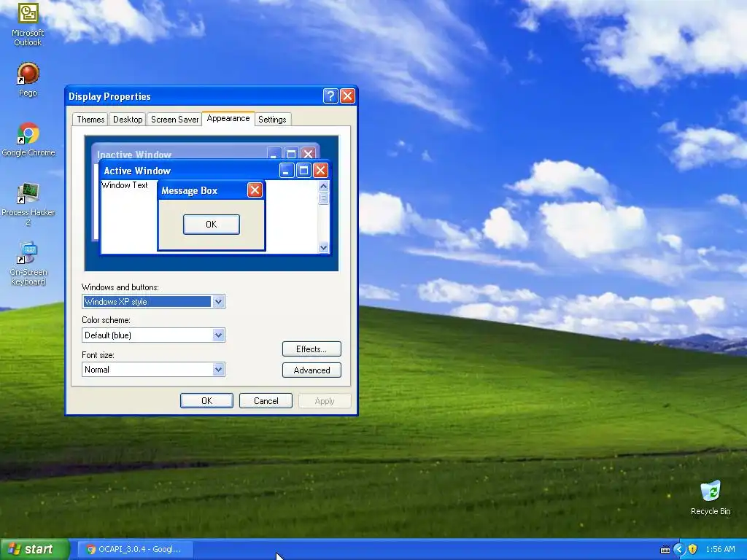Click the 'Window Text' preview text
This screenshot has width=747, height=560.
[124, 185]
